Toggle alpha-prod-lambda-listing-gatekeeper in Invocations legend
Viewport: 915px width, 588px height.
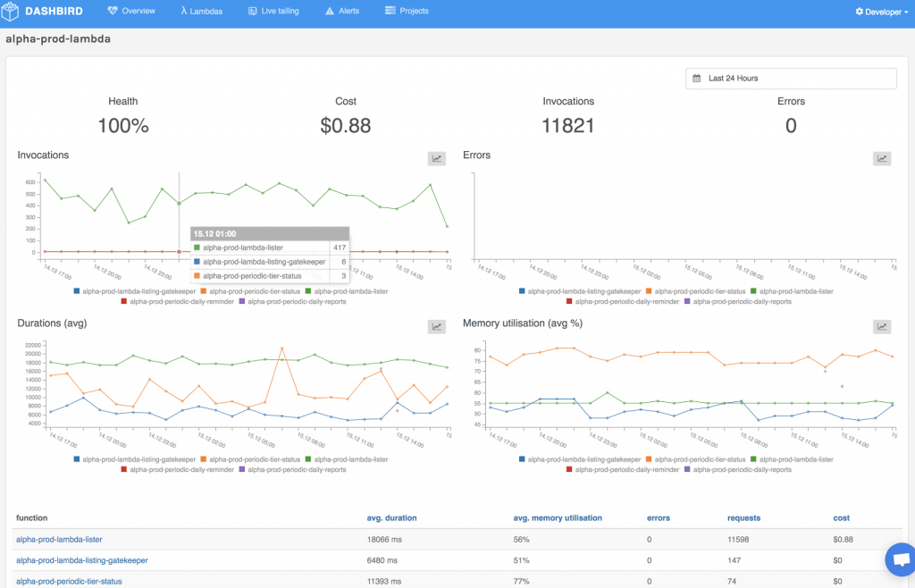(x=135, y=291)
